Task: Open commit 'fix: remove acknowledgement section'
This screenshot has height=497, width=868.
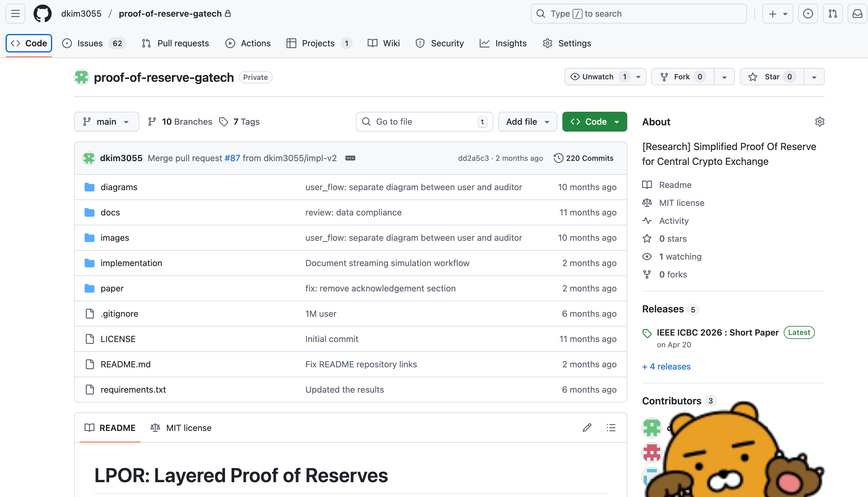Action: coord(380,288)
